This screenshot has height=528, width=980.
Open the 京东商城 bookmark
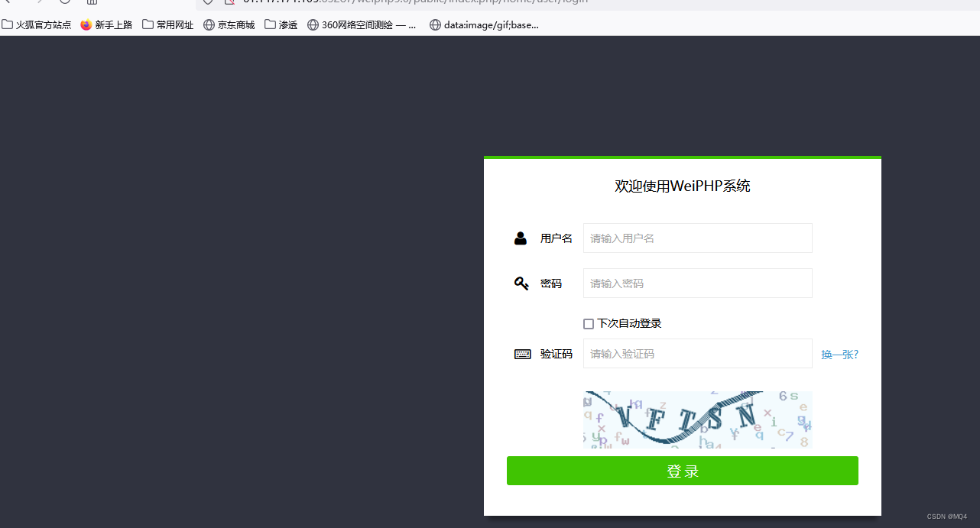[229, 24]
